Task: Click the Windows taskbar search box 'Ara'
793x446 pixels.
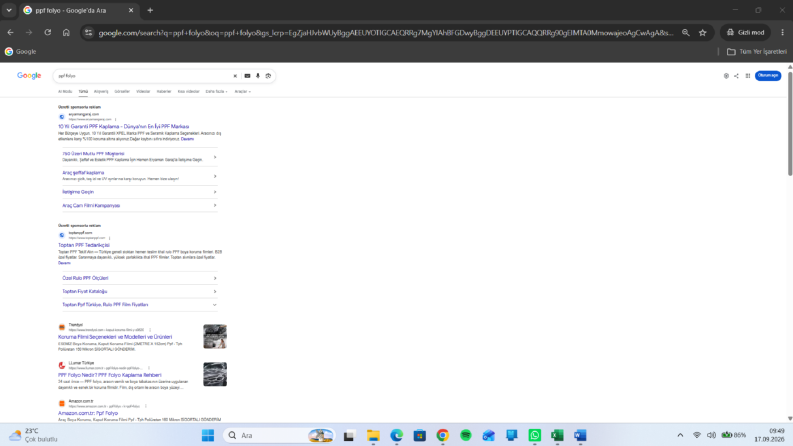Action: [279, 435]
